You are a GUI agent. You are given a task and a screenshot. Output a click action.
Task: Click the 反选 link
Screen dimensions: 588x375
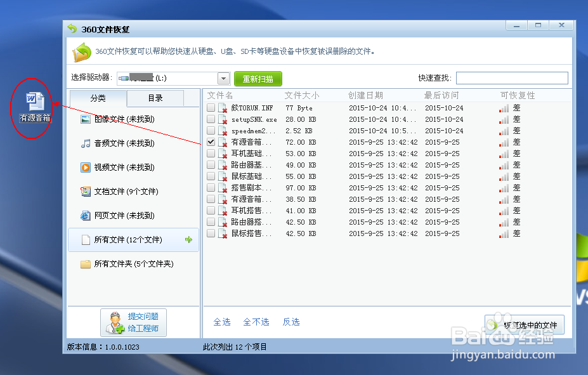[x=291, y=322]
